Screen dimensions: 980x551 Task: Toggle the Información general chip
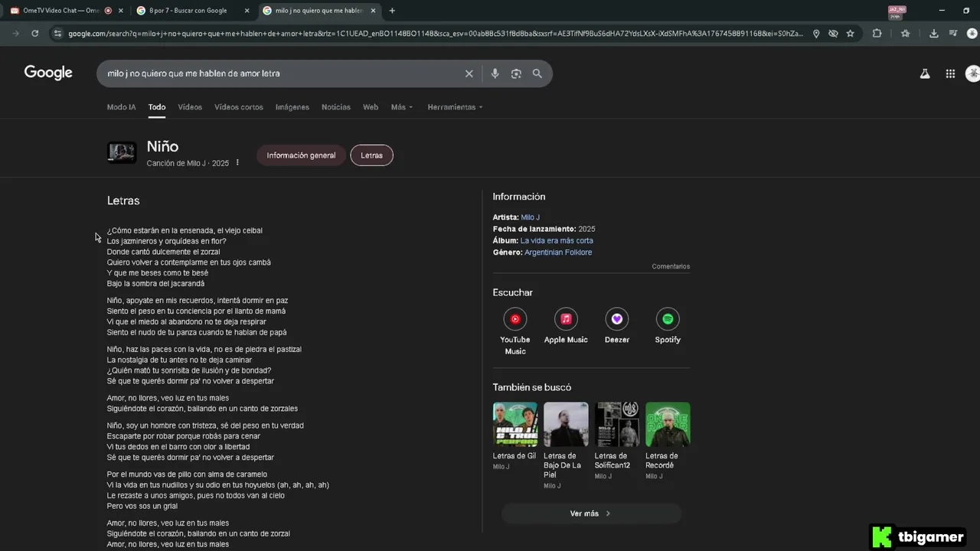tap(301, 155)
